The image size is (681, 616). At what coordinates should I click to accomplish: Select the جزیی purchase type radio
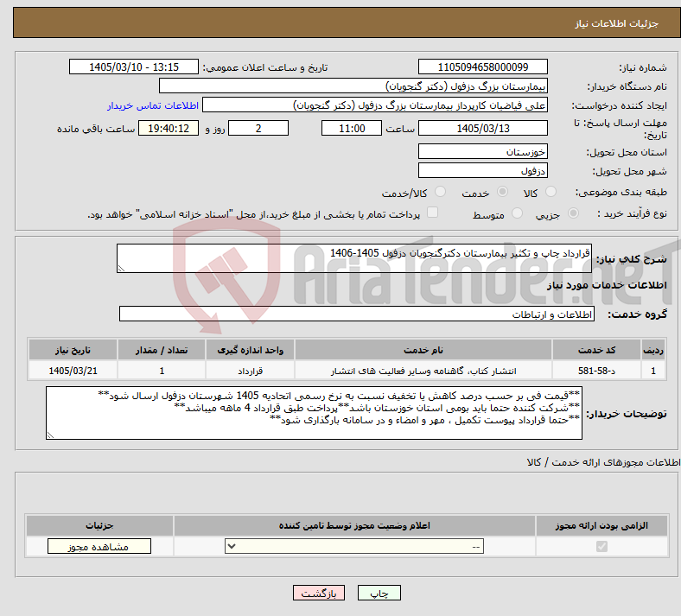[x=573, y=213]
